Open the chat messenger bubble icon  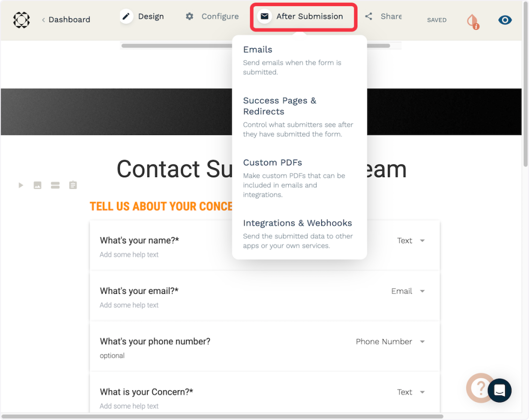coord(499,391)
